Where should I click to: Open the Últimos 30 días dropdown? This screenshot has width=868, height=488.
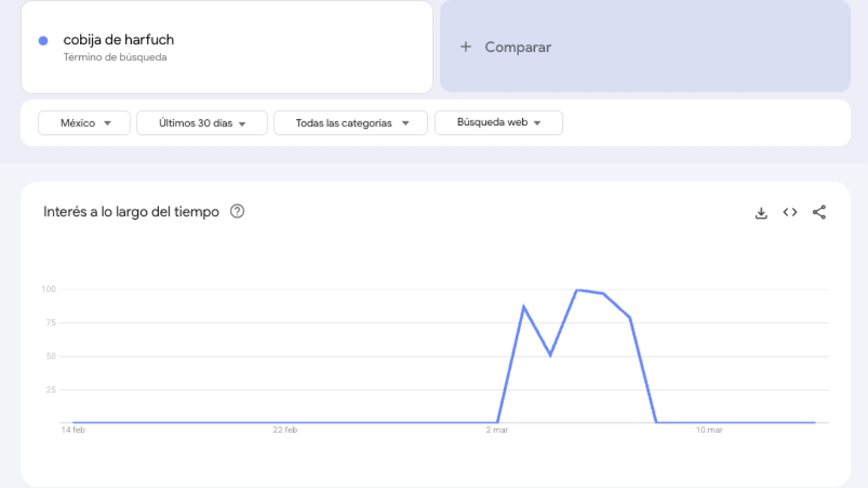point(202,123)
